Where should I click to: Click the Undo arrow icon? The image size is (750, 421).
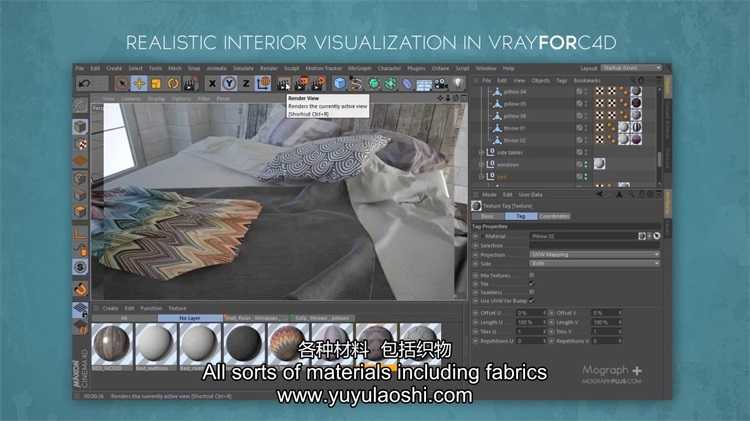(x=85, y=84)
